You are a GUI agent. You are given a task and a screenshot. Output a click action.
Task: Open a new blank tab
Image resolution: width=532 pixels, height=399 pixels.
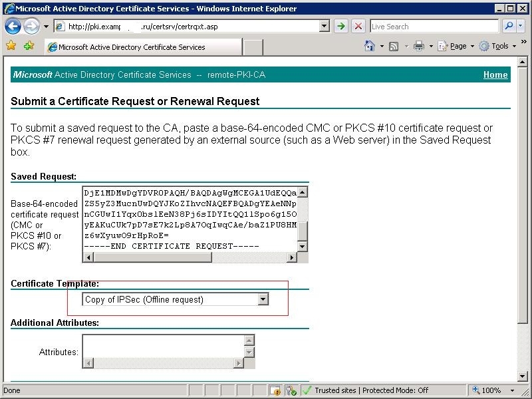click(x=253, y=47)
